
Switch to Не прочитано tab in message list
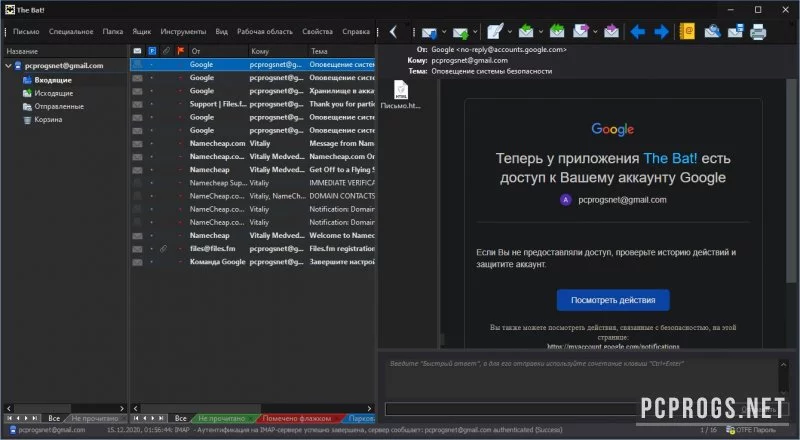(221, 419)
